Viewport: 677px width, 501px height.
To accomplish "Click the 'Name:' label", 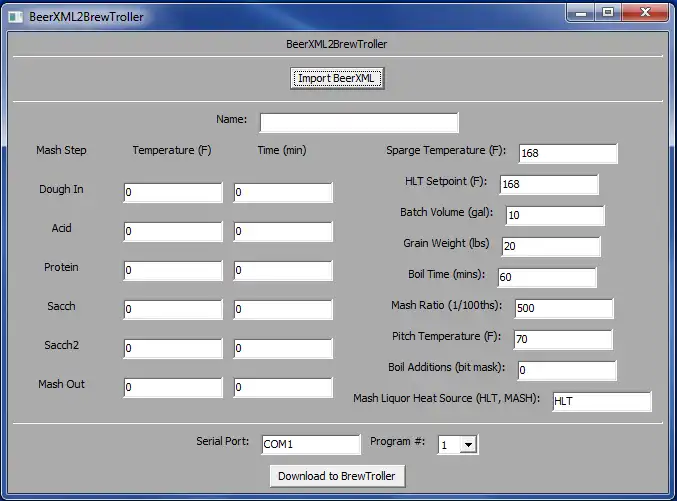I will (x=231, y=119).
